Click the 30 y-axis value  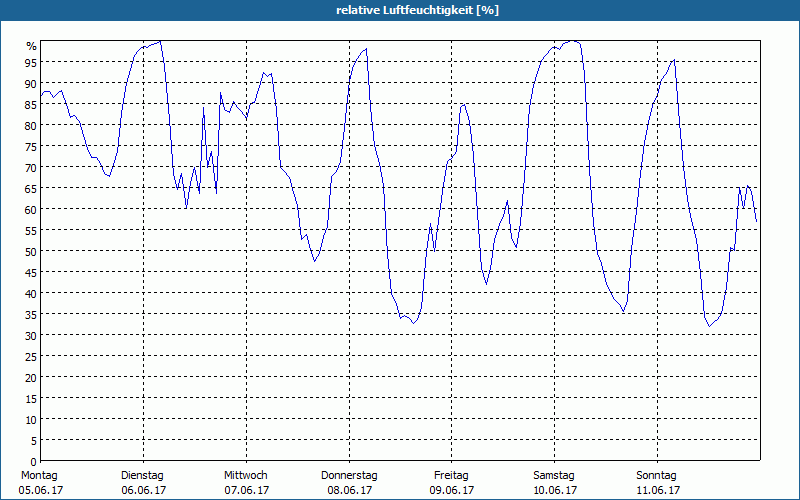point(31,335)
